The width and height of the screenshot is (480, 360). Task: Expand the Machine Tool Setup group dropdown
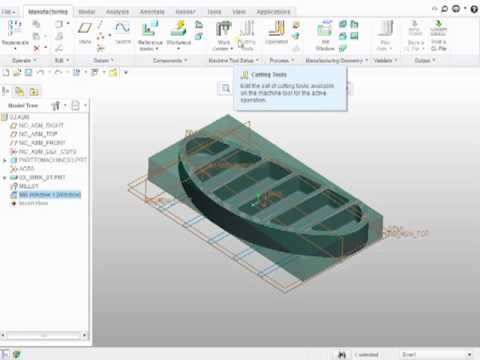click(234, 60)
